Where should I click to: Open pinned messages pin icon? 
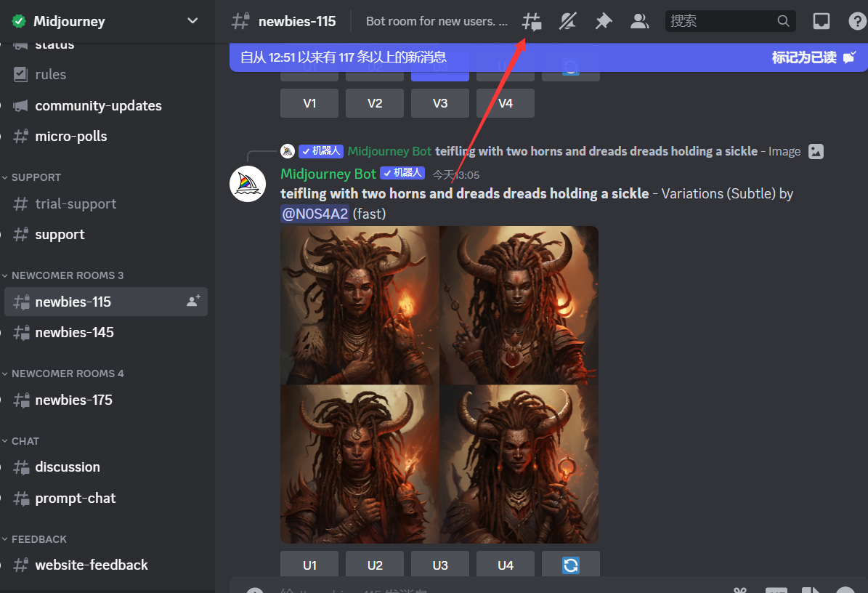(603, 22)
